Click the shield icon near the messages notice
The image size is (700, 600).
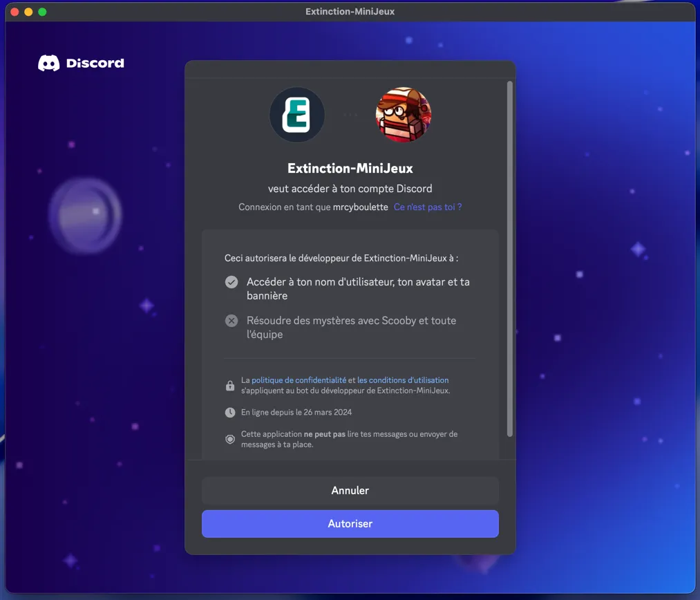[x=230, y=438]
